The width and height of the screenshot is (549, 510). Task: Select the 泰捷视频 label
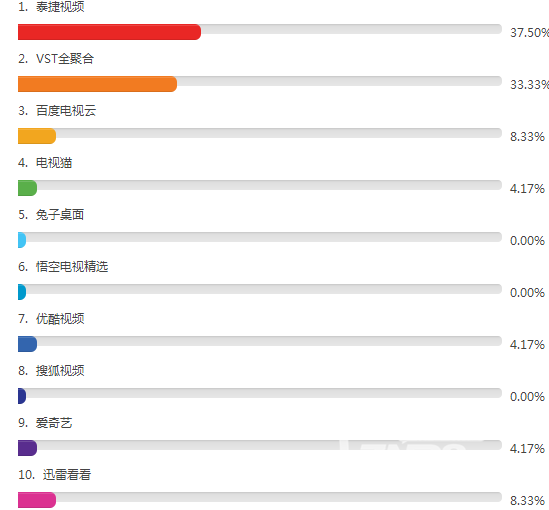60,7
